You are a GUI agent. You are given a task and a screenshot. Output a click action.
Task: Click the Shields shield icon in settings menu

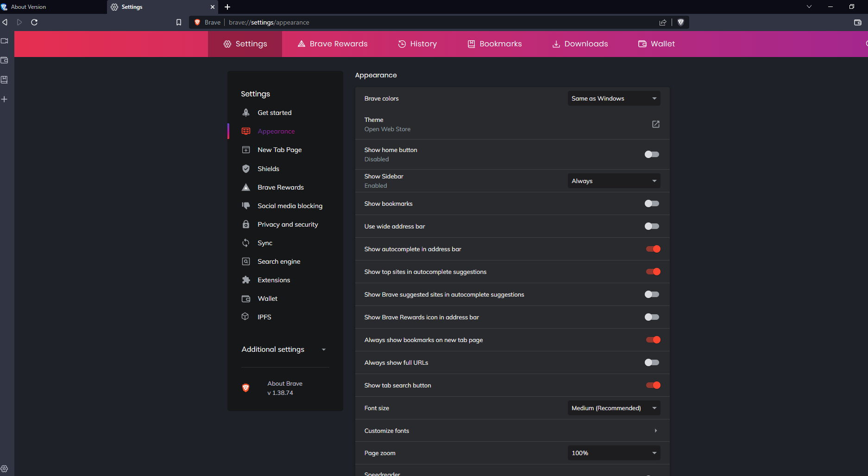[x=246, y=169]
